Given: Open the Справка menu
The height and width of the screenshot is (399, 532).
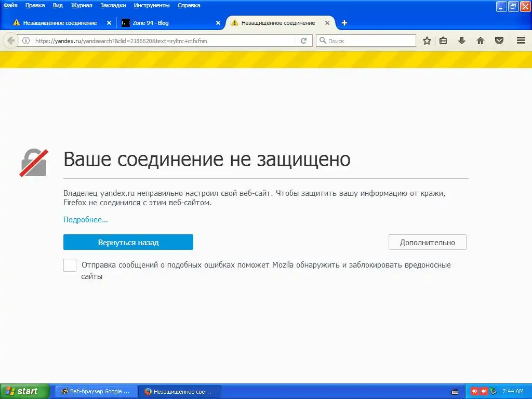Looking at the screenshot, I should pos(189,5).
